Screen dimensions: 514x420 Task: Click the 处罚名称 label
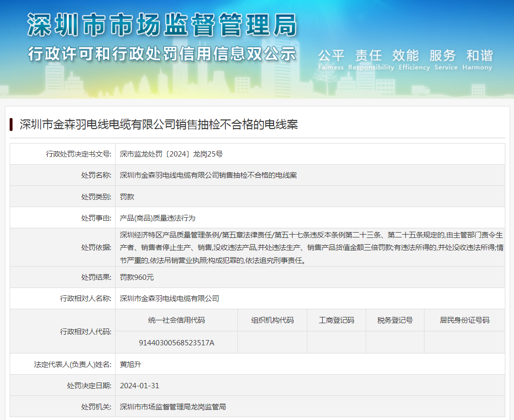(96, 175)
